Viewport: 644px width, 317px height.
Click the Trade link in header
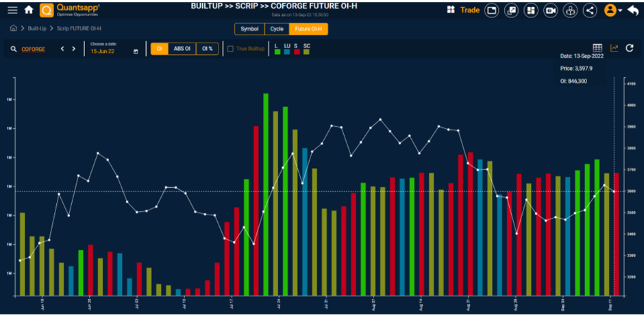coord(470,10)
